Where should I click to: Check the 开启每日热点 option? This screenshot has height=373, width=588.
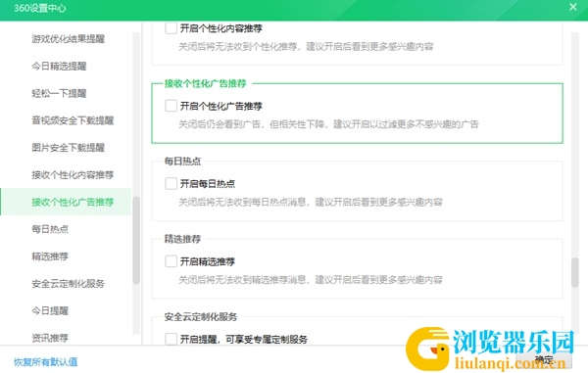pyautogui.click(x=171, y=183)
